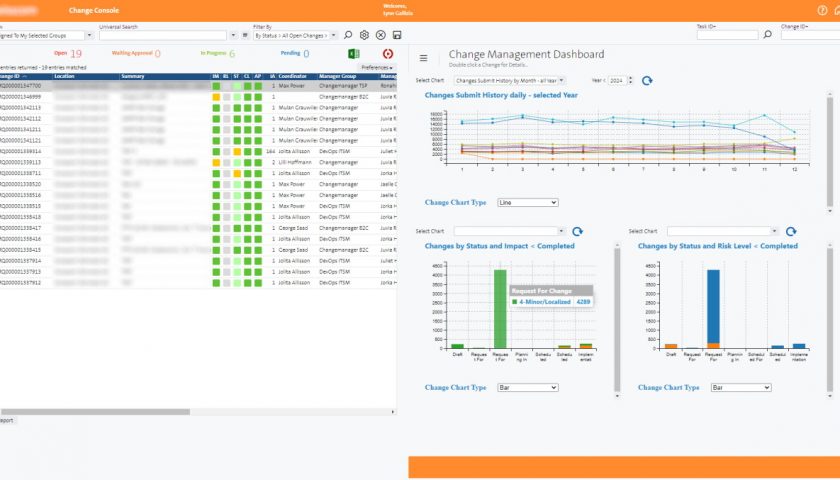Reload the Status and Impact chart
The height and width of the screenshot is (480, 840).
(577, 231)
